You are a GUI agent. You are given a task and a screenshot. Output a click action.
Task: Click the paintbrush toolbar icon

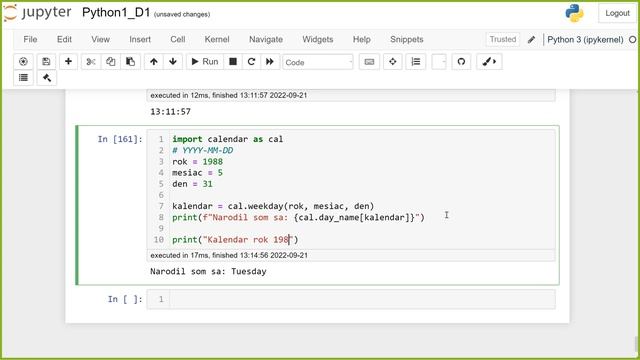489,62
